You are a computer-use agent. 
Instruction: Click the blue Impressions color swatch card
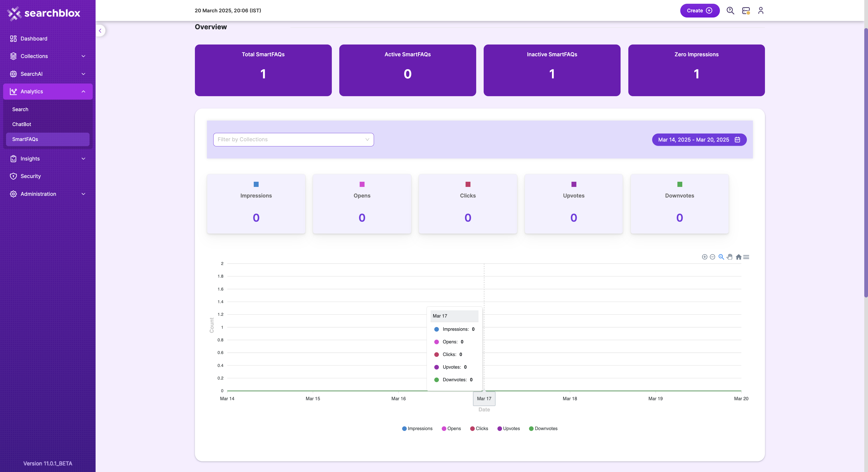coord(256,184)
